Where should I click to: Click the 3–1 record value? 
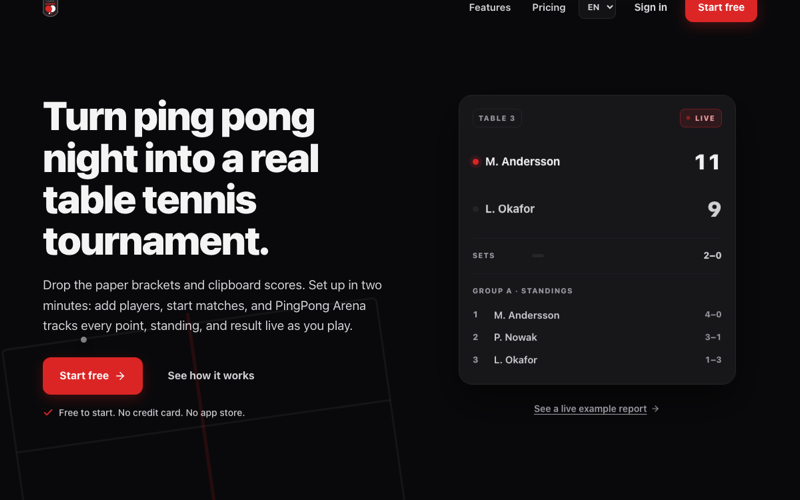click(713, 337)
